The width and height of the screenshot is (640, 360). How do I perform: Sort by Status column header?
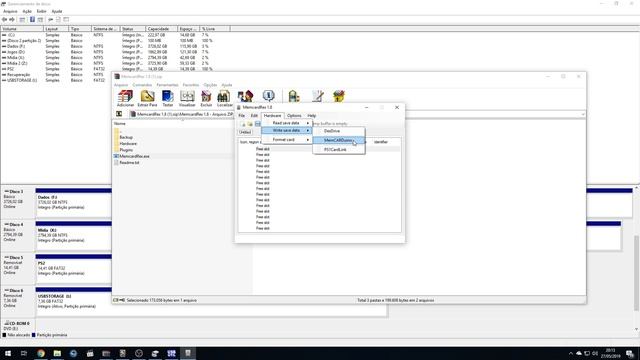[x=132, y=29]
